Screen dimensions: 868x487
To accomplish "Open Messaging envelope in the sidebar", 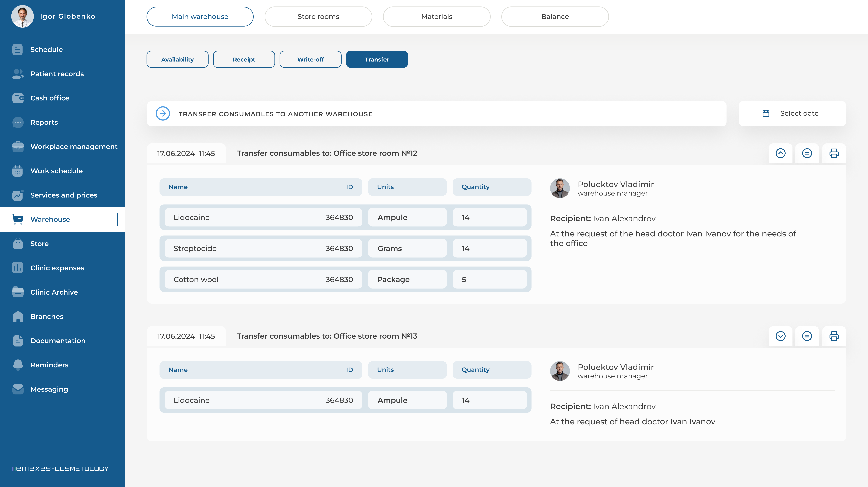I will click(18, 389).
